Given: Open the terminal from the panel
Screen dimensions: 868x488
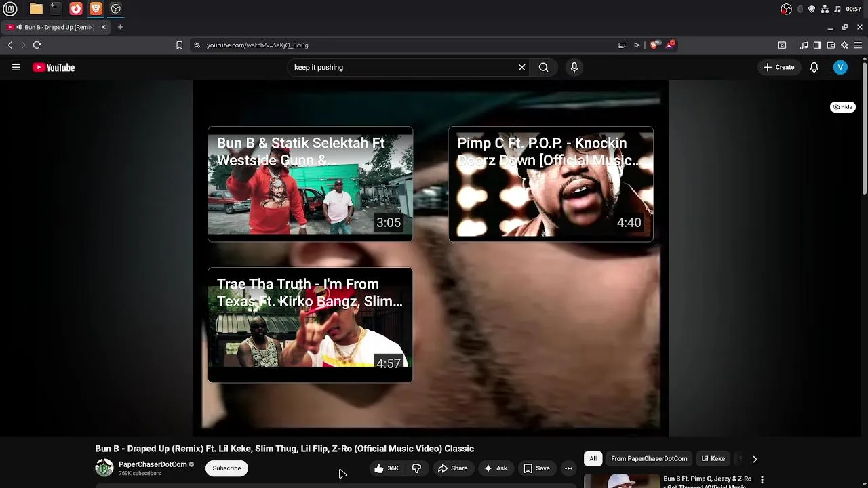Looking at the screenshot, I should point(56,9).
